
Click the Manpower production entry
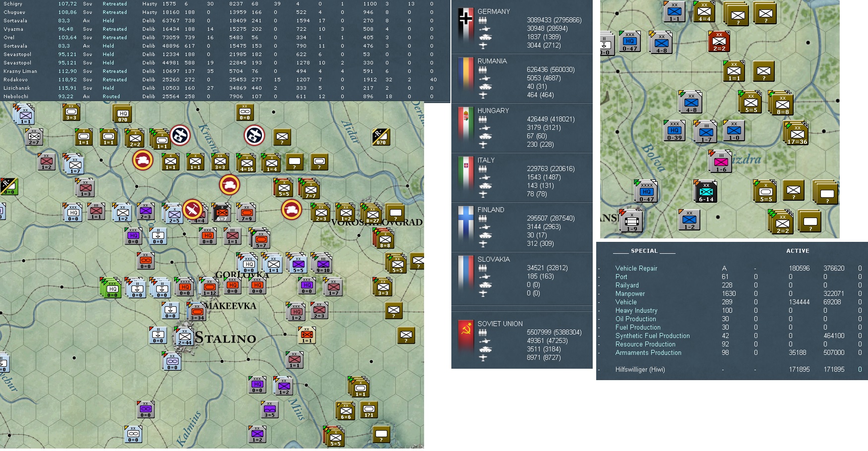point(630,293)
